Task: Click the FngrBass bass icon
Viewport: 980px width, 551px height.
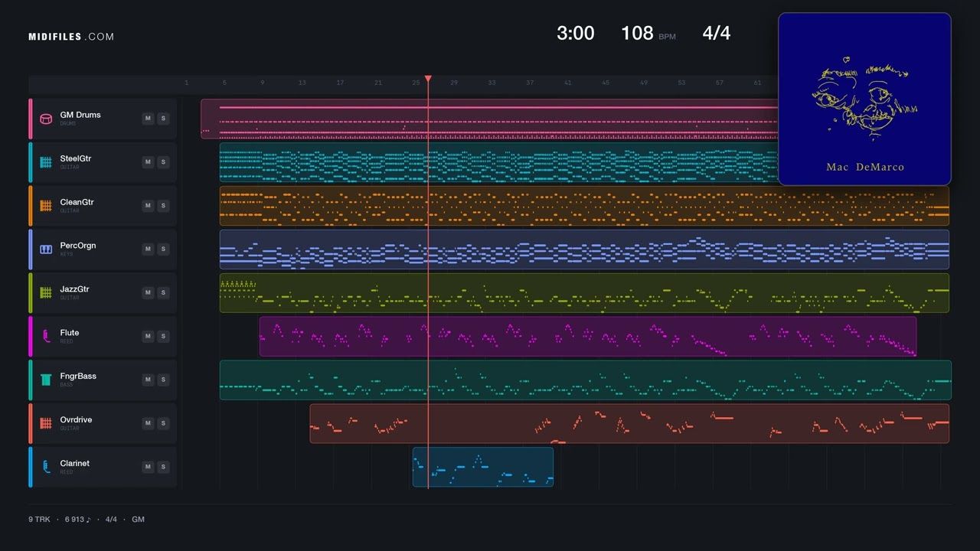Action: [46, 380]
